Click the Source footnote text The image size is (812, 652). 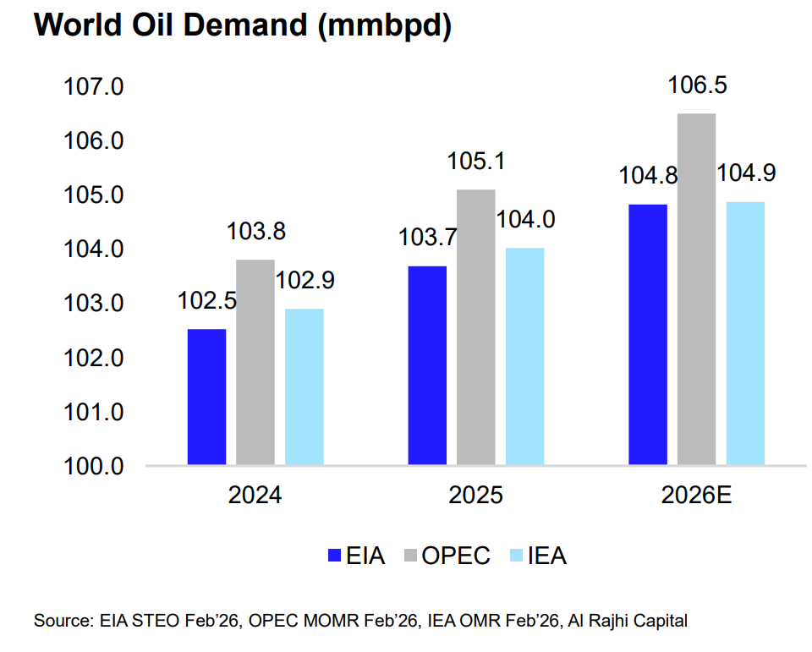[360, 622]
